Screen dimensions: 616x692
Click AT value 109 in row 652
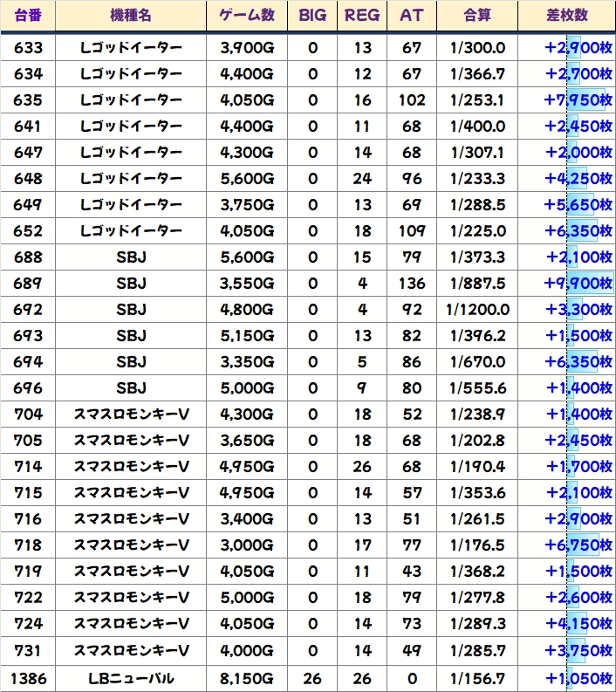pos(412,231)
